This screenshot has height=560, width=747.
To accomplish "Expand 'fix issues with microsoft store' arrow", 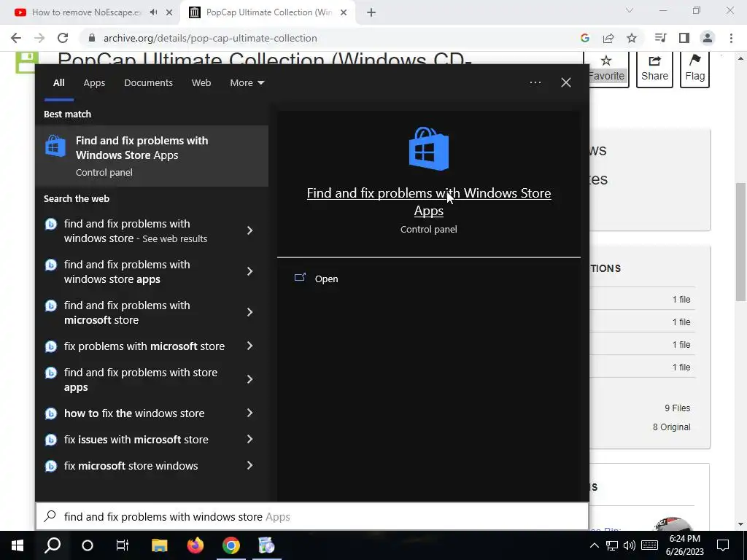I will [x=249, y=440].
